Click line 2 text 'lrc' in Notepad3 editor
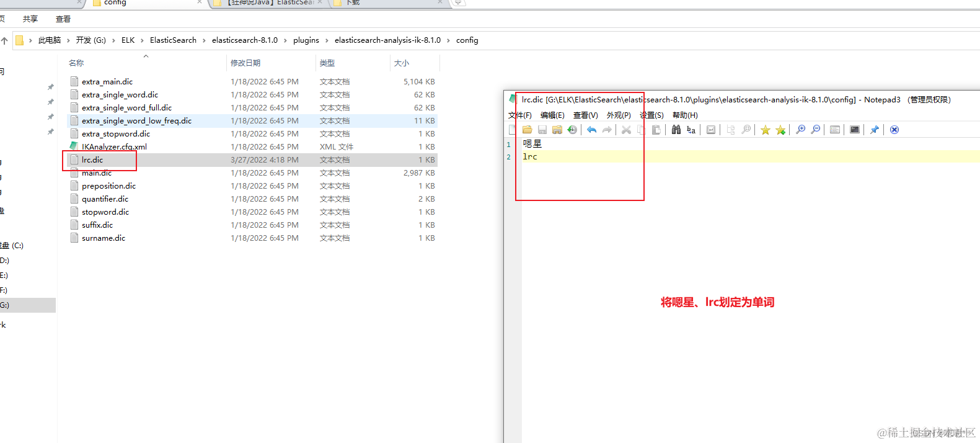980x443 pixels. (530, 156)
